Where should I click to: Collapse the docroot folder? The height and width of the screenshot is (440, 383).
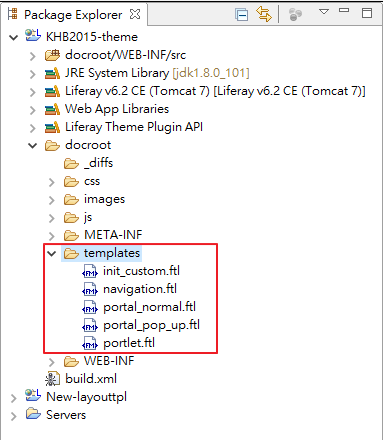pyautogui.click(x=32, y=146)
